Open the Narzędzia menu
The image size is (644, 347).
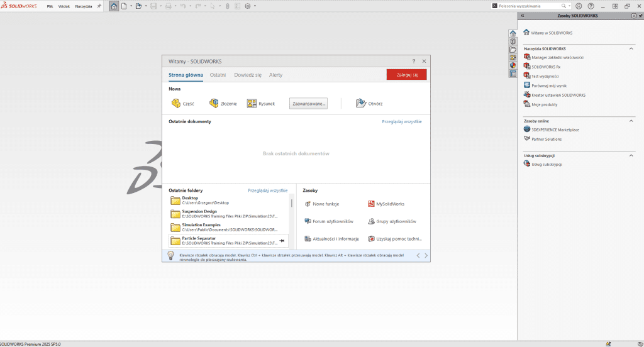[83, 6]
